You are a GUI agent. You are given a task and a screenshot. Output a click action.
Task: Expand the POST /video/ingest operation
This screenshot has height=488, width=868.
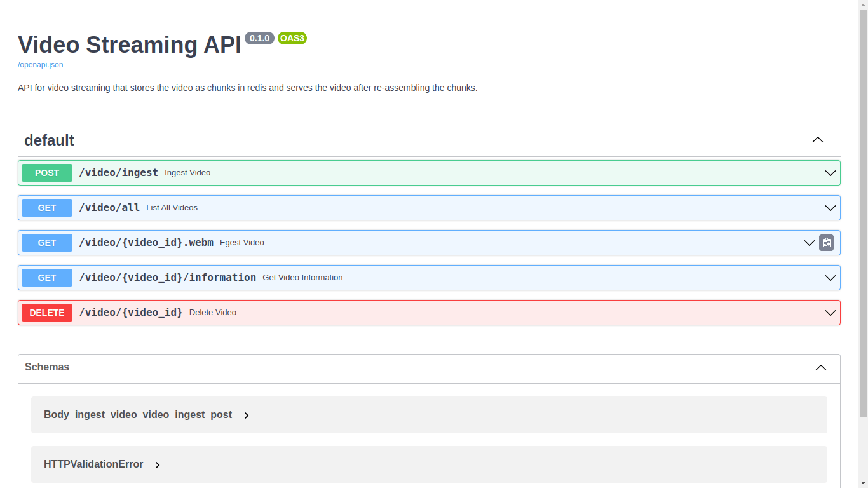829,172
